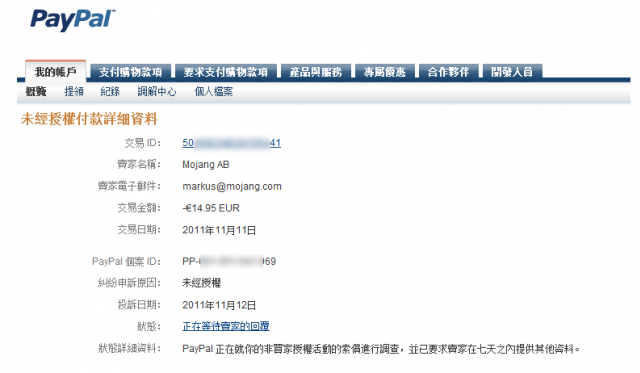Select the 2011年11月11日 transaction date

(219, 230)
